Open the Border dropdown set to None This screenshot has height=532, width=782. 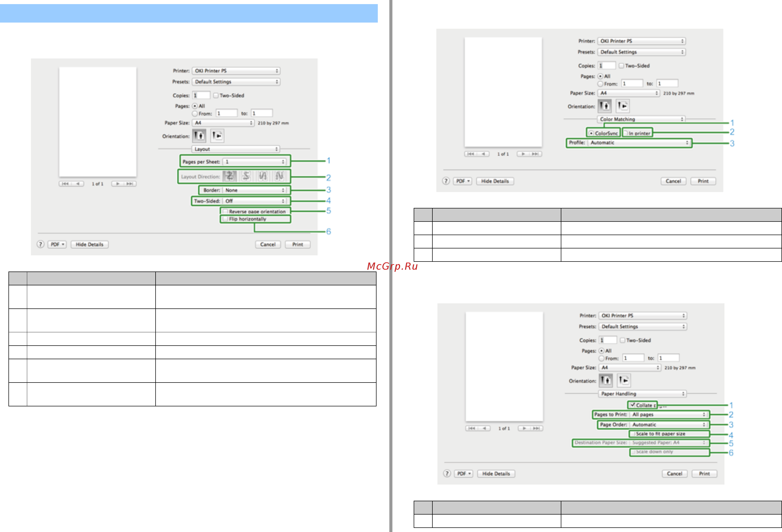(255, 190)
